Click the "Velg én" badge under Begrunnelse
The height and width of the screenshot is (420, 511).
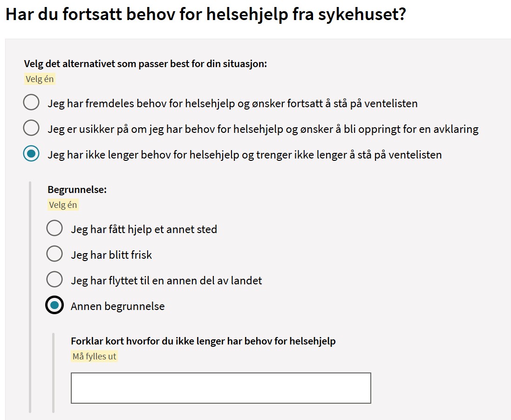[x=63, y=204]
